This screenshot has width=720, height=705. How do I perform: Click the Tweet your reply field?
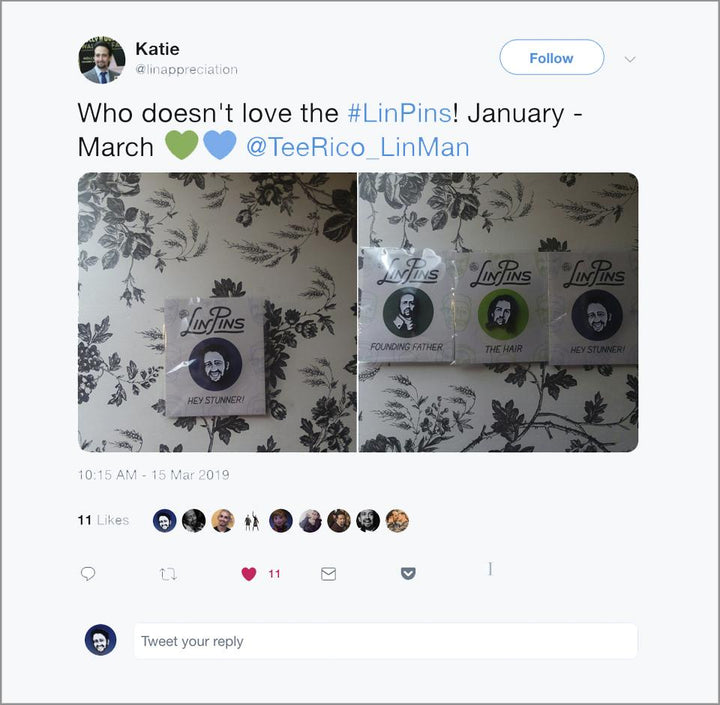(x=385, y=641)
